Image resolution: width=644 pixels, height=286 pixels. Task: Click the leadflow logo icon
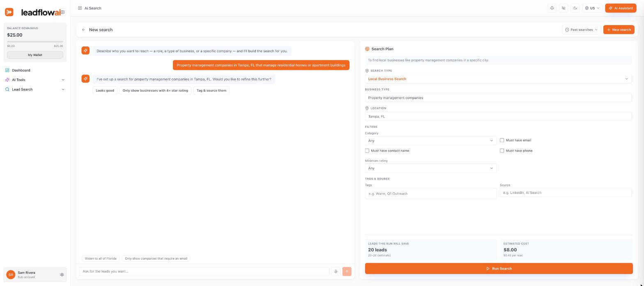(9, 12)
